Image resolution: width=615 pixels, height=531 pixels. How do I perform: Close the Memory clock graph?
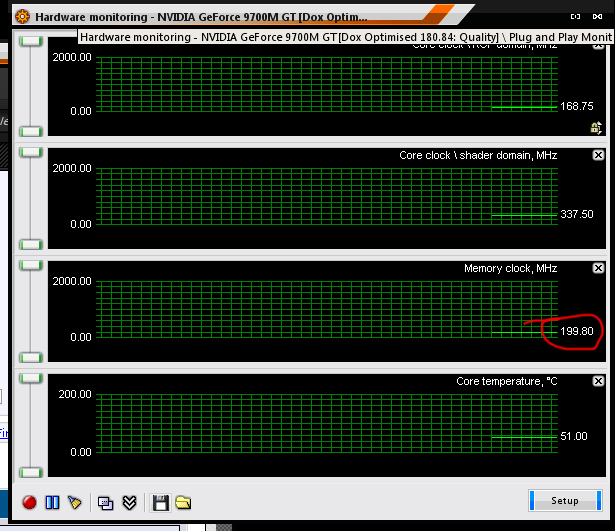click(x=598, y=268)
